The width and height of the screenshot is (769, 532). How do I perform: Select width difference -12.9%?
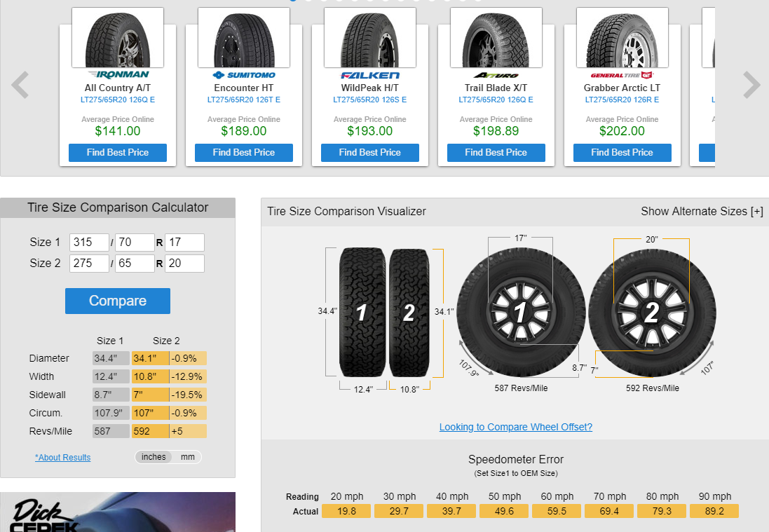(189, 376)
